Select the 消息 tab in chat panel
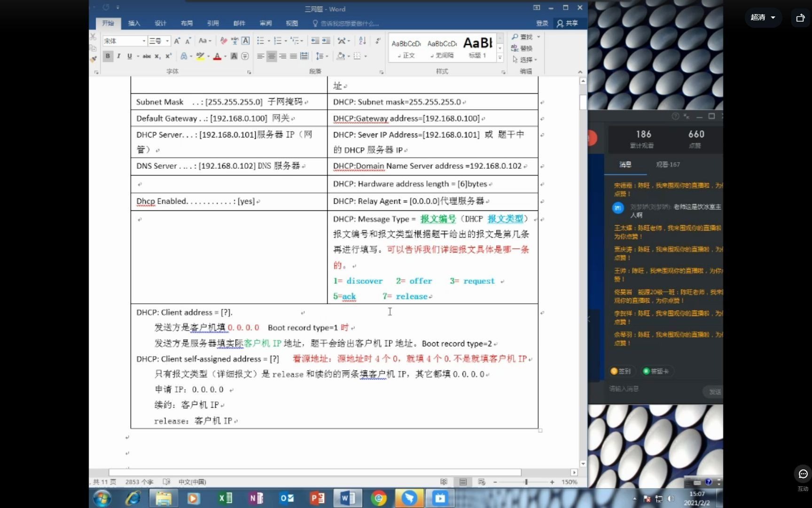Image resolution: width=812 pixels, height=508 pixels. 626,165
